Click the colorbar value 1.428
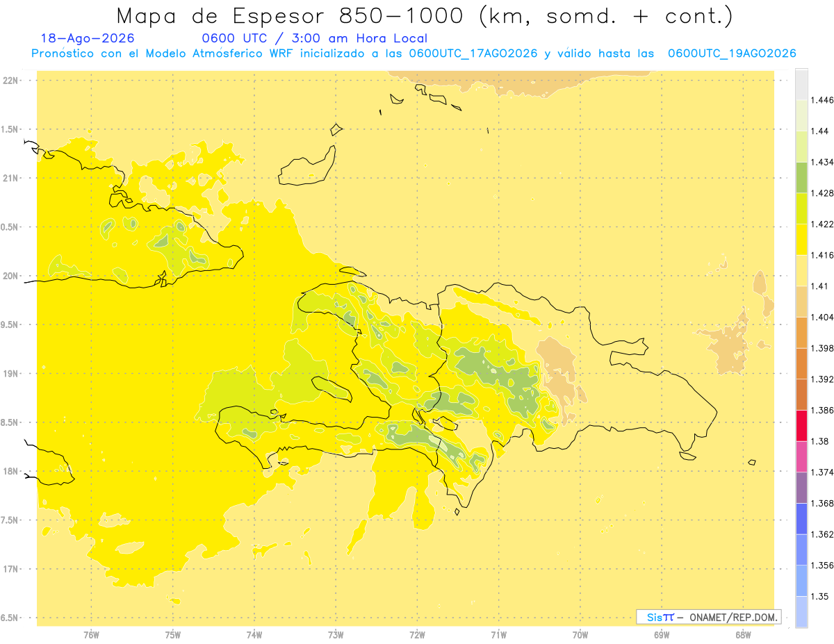The image size is (834, 644). click(822, 193)
